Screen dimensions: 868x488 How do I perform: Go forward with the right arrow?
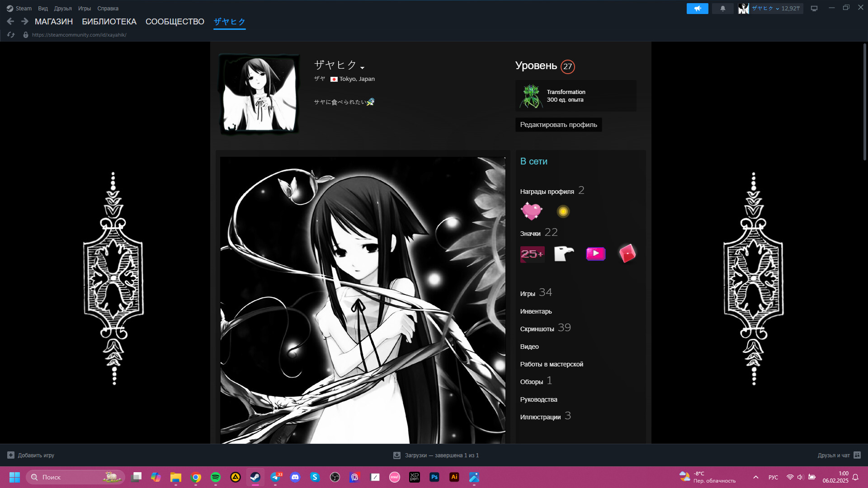(x=25, y=21)
